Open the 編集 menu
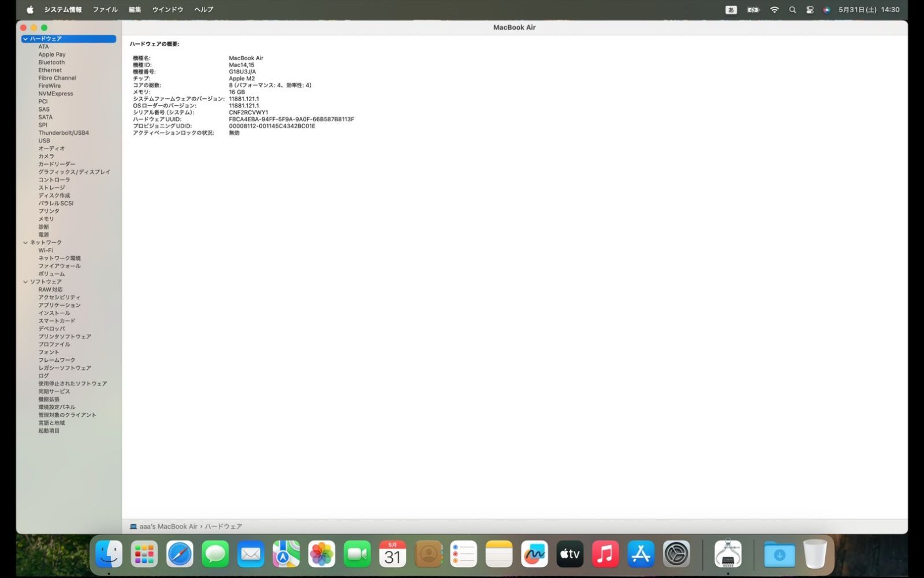 click(x=135, y=9)
